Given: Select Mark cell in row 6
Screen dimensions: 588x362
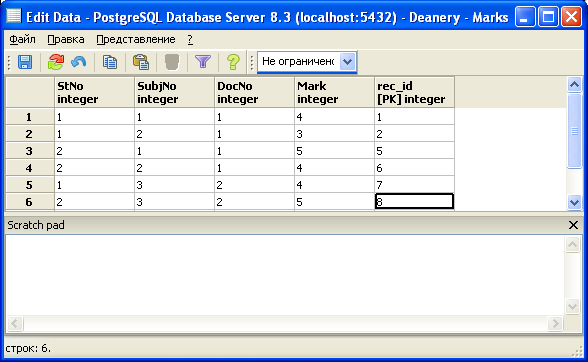Looking at the screenshot, I should pos(334,202).
